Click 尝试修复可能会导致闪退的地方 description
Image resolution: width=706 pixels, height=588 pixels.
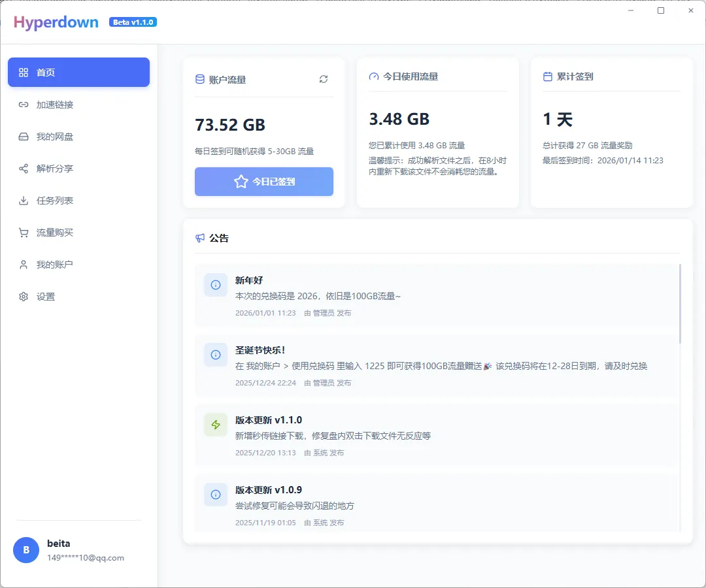tap(294, 506)
